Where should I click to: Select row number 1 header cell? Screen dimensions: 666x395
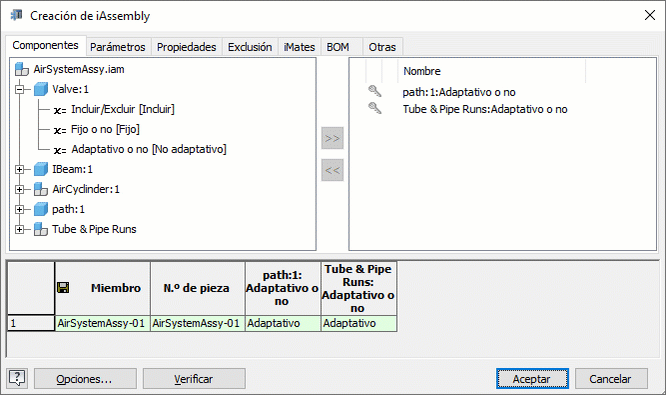click(x=31, y=323)
